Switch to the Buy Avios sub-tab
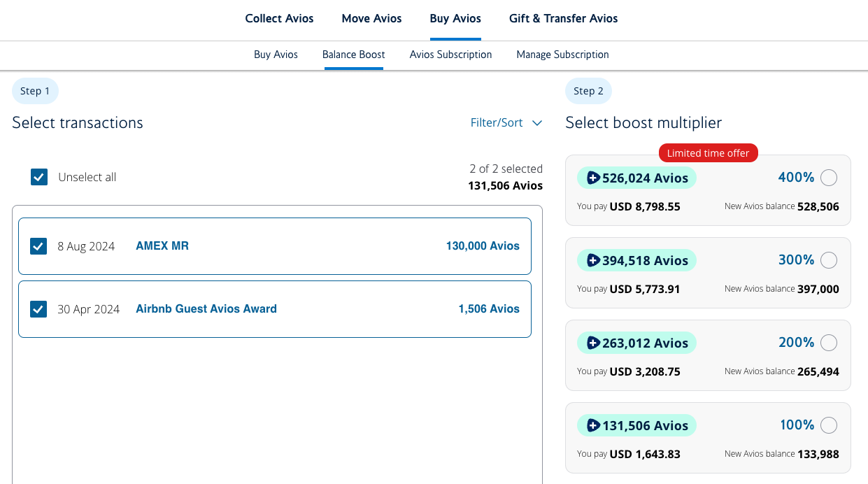 click(276, 55)
